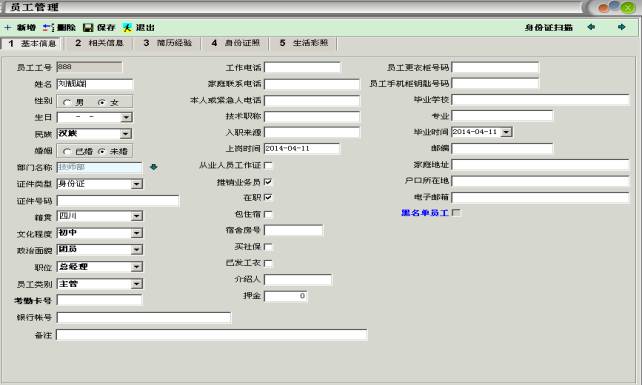
Task: Uncheck the 在职 checkbox
Action: coord(268,197)
